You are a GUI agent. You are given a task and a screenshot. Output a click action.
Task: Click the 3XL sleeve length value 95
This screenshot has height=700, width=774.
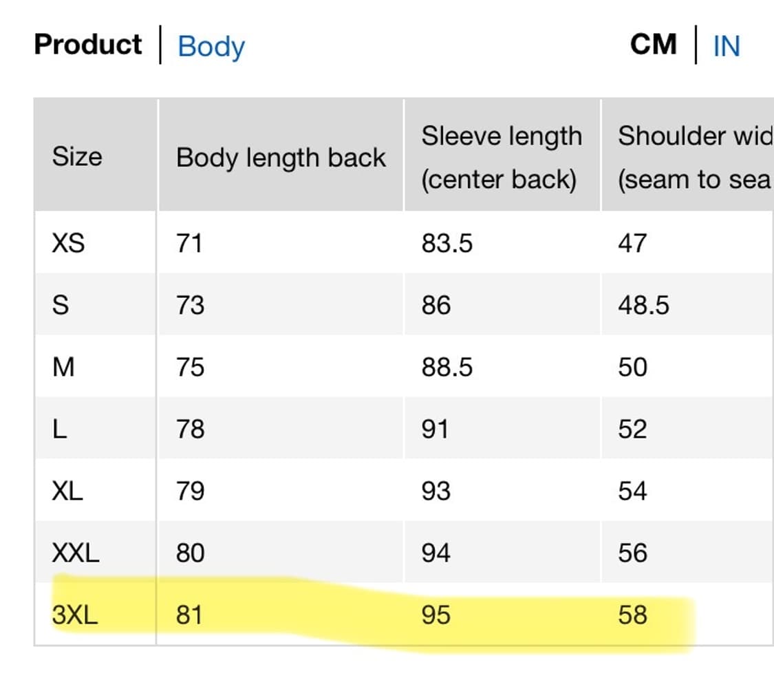pyautogui.click(x=436, y=615)
